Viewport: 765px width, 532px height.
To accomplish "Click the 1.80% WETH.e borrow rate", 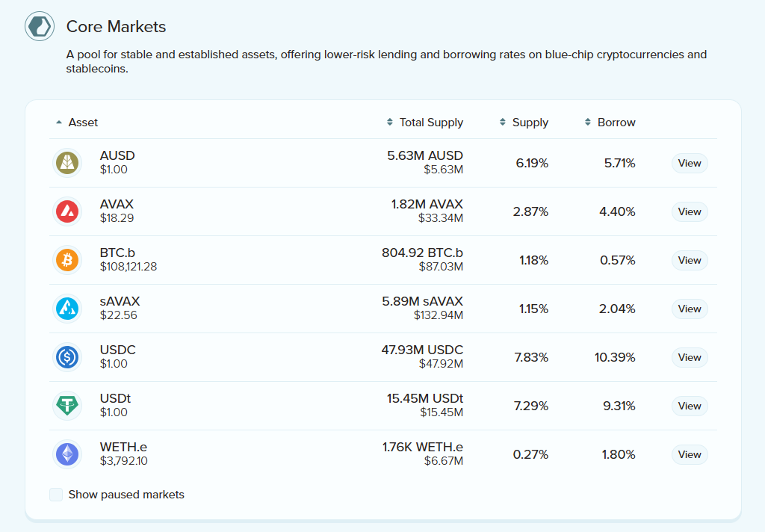I will (619, 454).
